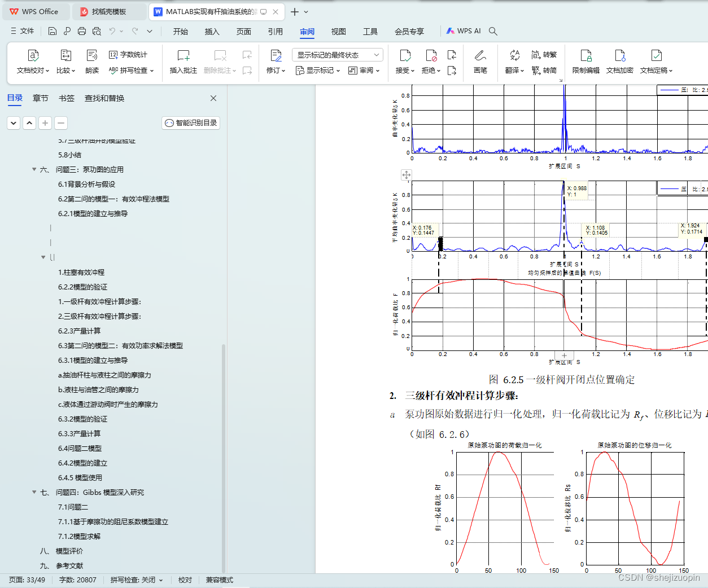The width and height of the screenshot is (708, 588).
Task: Switch to the 引用 ribbon tab
Action: tap(276, 32)
